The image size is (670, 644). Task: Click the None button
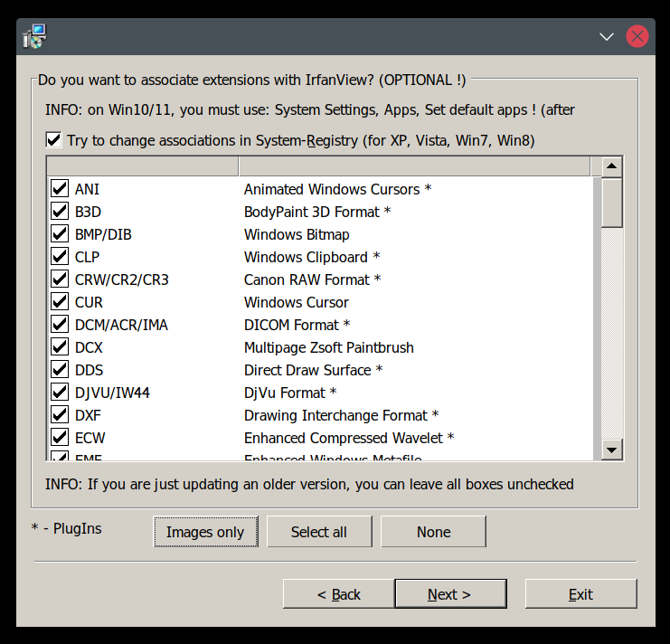pyautogui.click(x=433, y=532)
